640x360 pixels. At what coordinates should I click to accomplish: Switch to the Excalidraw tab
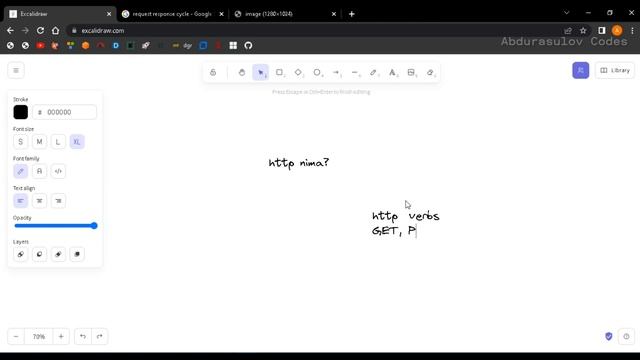(60, 14)
